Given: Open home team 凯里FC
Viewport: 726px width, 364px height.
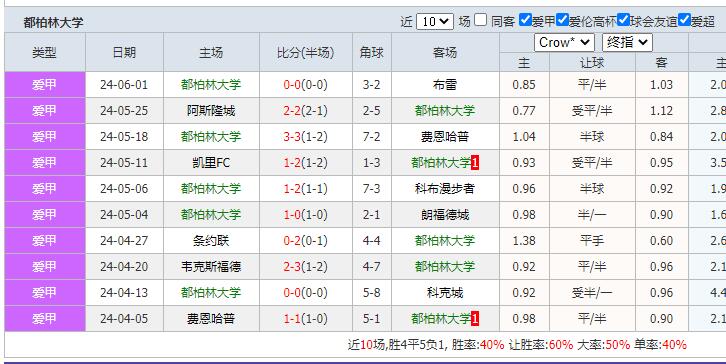Looking at the screenshot, I should click(211, 163).
